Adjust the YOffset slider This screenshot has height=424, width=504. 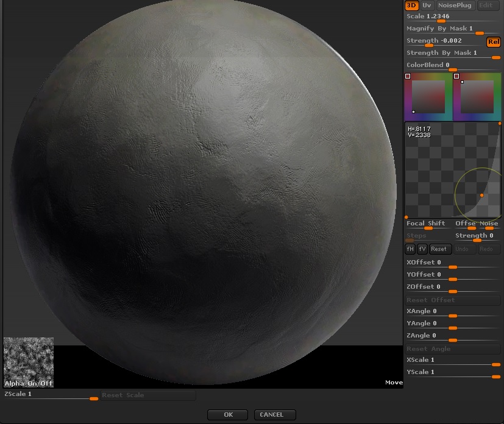click(453, 275)
